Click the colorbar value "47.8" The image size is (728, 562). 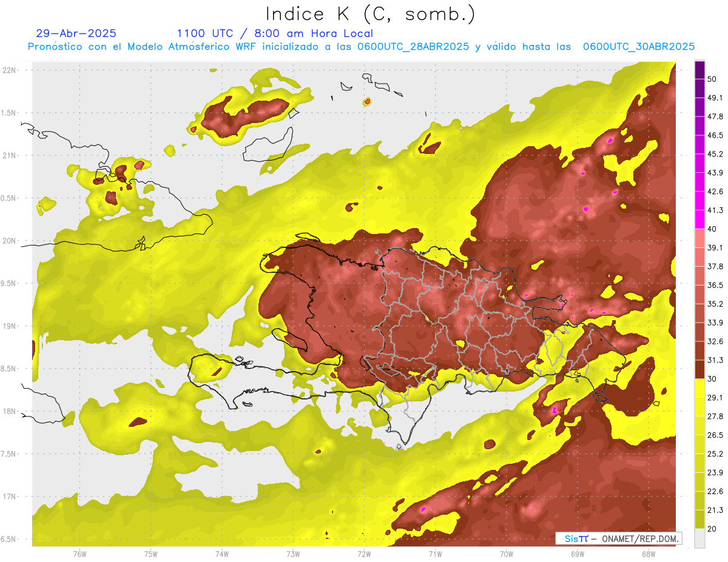pos(715,116)
